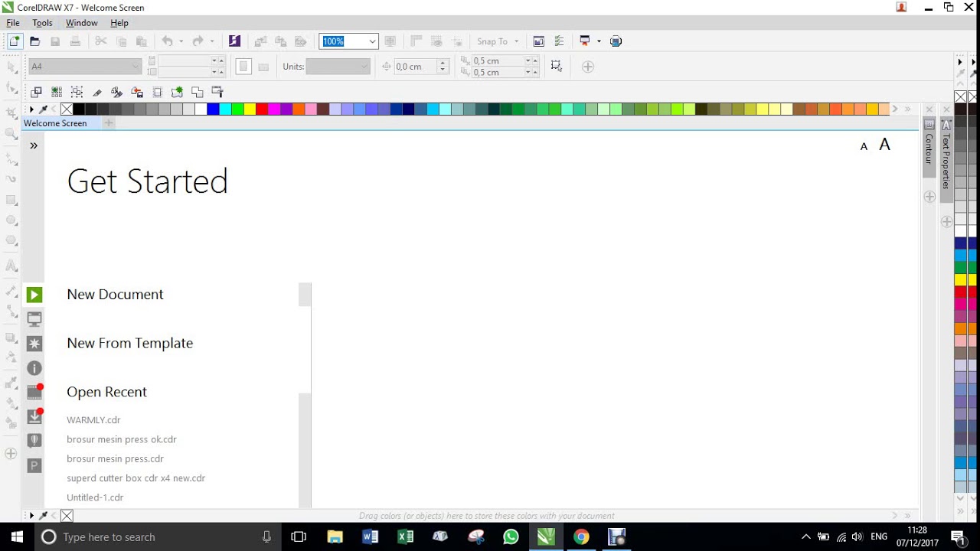The width and height of the screenshot is (980, 551).
Task: Open the Help menu
Action: (119, 23)
